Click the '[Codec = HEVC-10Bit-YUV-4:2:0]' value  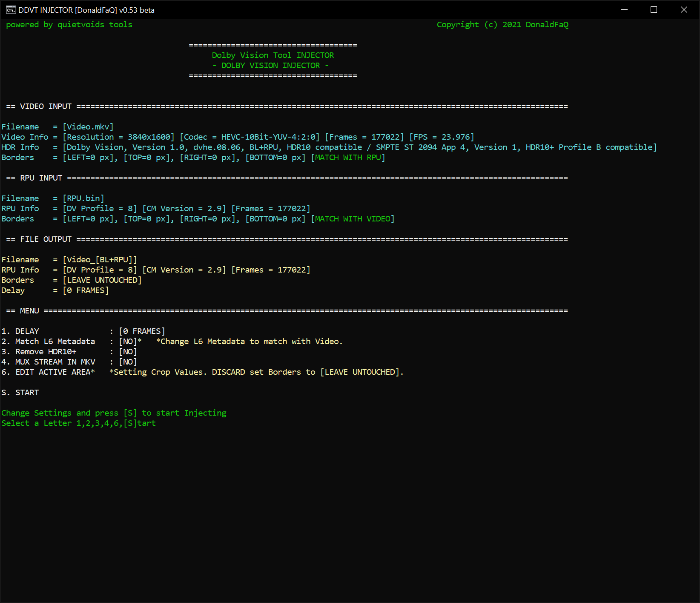click(250, 137)
